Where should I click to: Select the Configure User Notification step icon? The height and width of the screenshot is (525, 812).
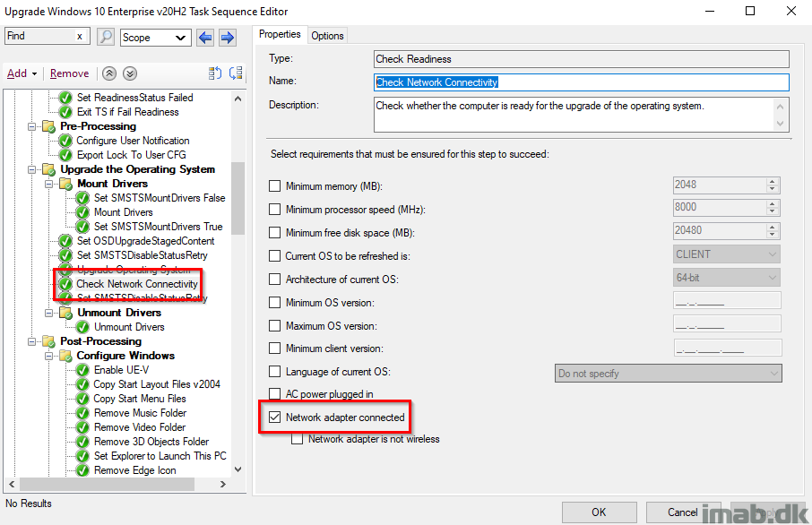(65, 141)
